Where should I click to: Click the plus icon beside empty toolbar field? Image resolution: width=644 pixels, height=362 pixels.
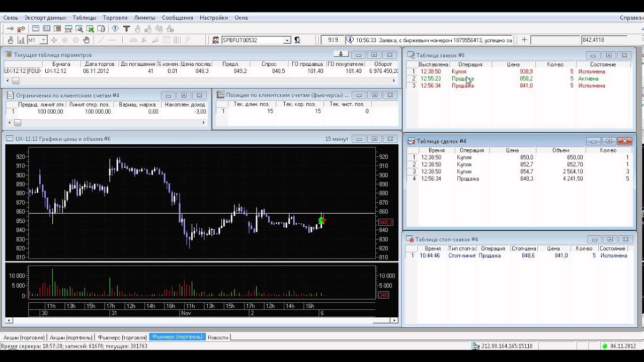pyautogui.click(x=524, y=40)
